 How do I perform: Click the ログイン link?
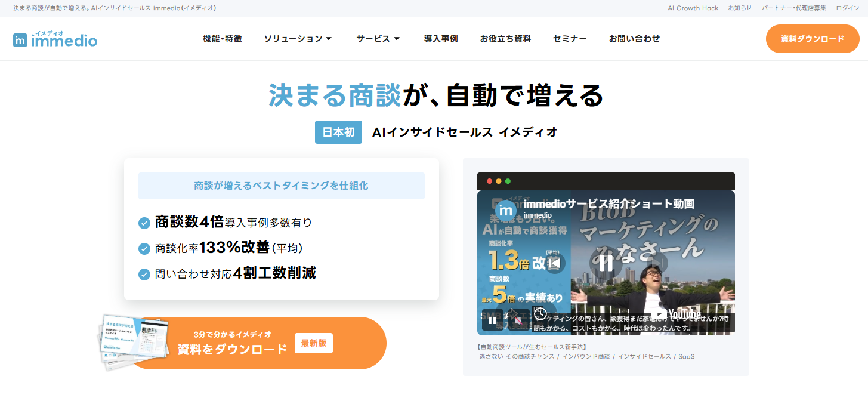click(848, 8)
